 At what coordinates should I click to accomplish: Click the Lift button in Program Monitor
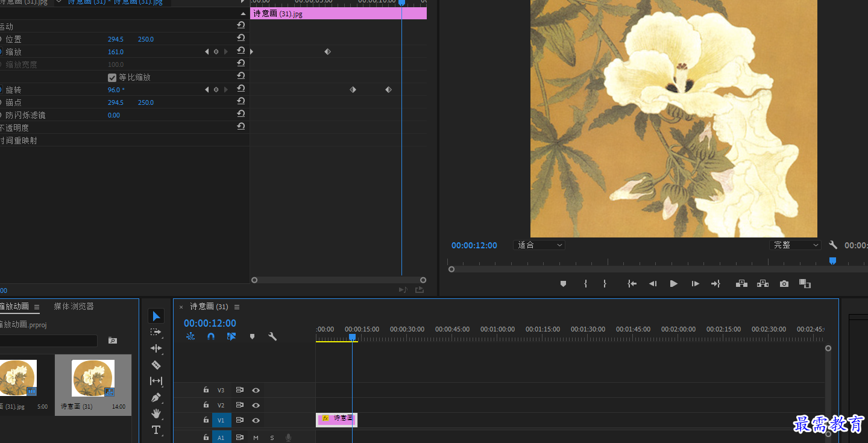pos(742,283)
